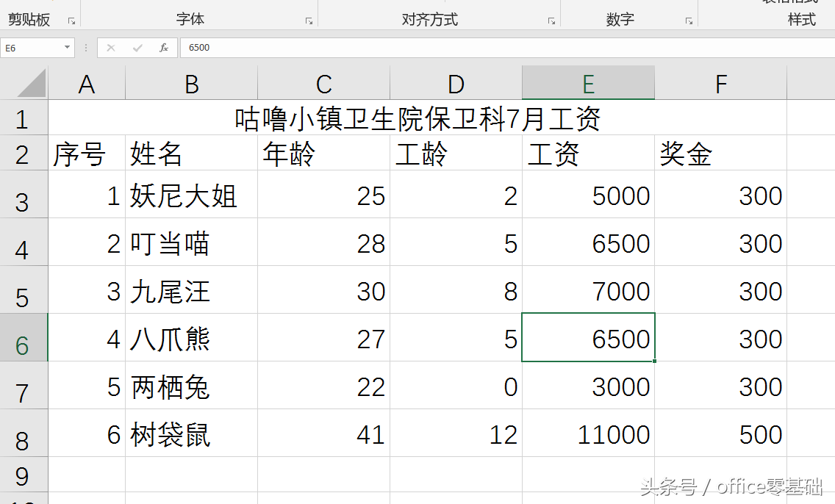835x504 pixels.
Task: Click the bonus cell 500
Action: tap(721, 433)
